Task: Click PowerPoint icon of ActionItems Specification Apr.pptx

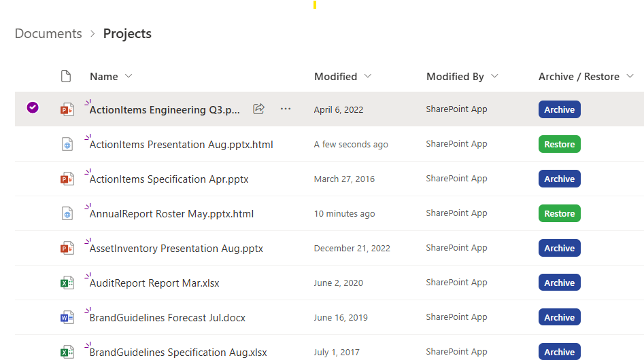Action: click(67, 179)
